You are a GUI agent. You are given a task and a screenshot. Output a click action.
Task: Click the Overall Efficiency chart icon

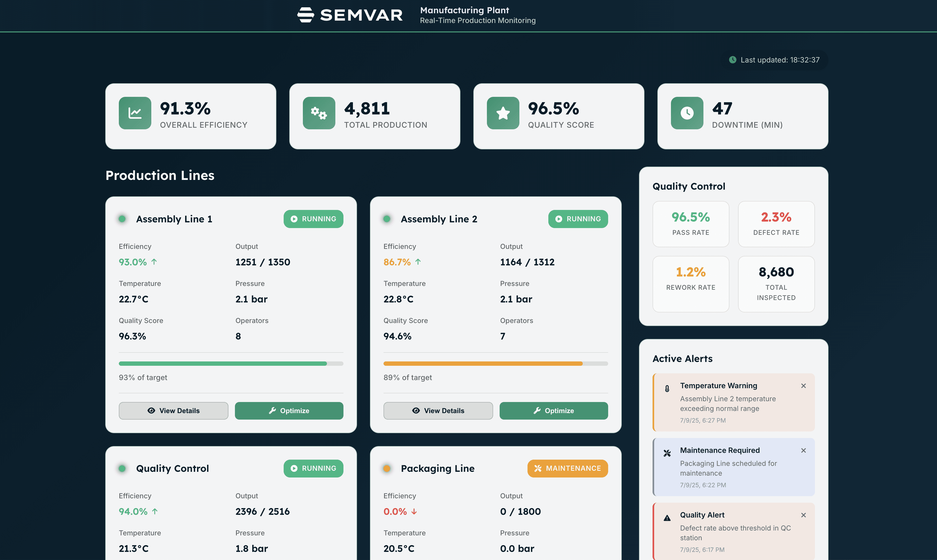[135, 113]
